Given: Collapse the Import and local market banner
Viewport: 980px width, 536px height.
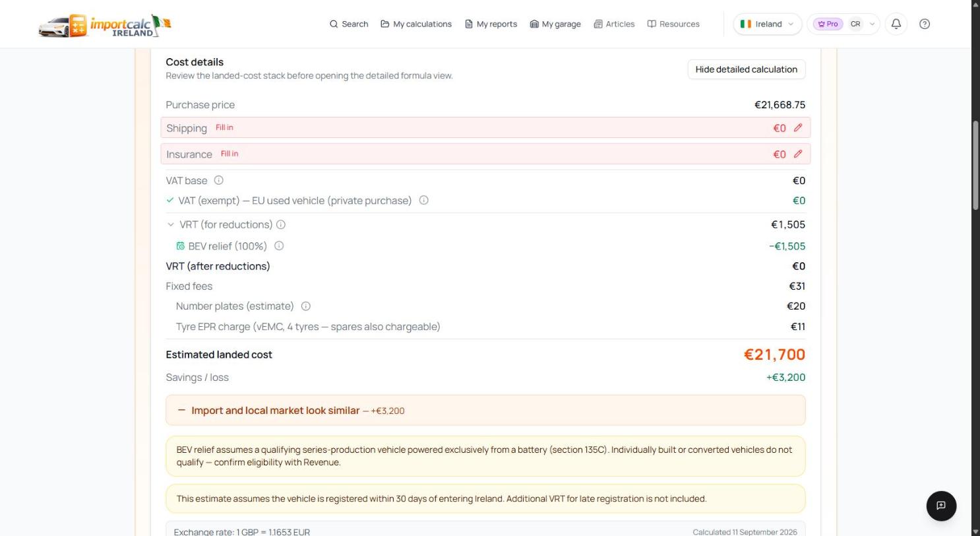Looking at the screenshot, I should pos(181,410).
